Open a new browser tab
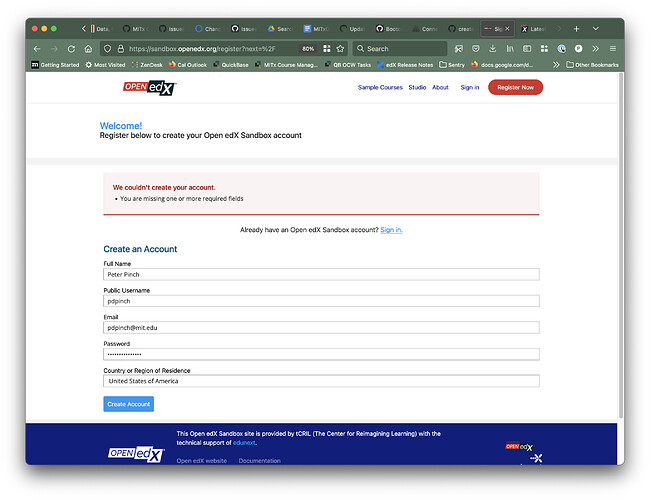651x500 pixels. (x=576, y=29)
